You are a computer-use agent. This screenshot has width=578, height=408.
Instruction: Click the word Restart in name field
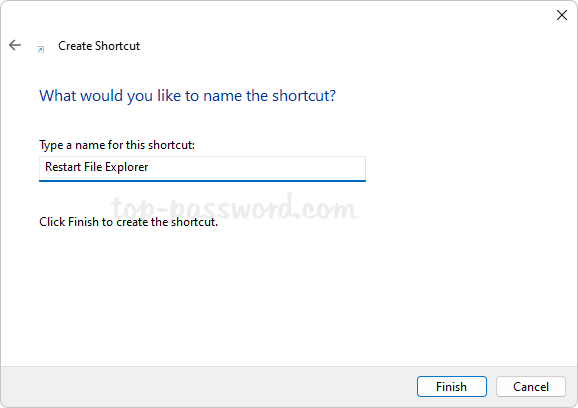click(x=63, y=167)
